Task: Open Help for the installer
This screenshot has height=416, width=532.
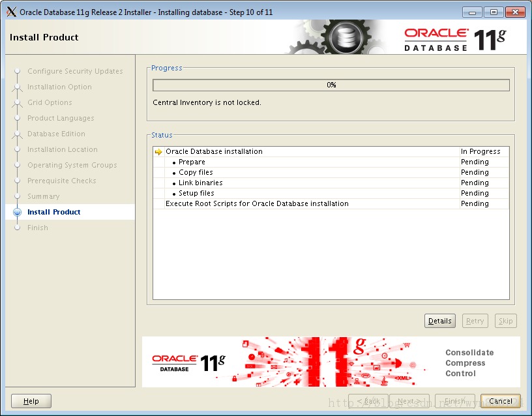Action: [x=31, y=401]
